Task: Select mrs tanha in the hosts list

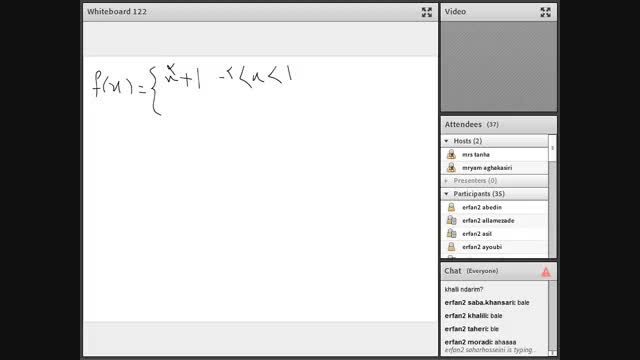Action: 494,154
